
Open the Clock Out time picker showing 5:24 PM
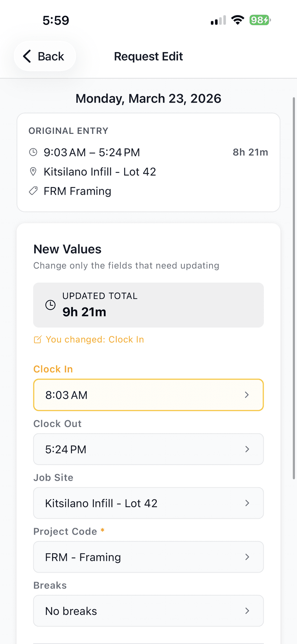[148, 449]
